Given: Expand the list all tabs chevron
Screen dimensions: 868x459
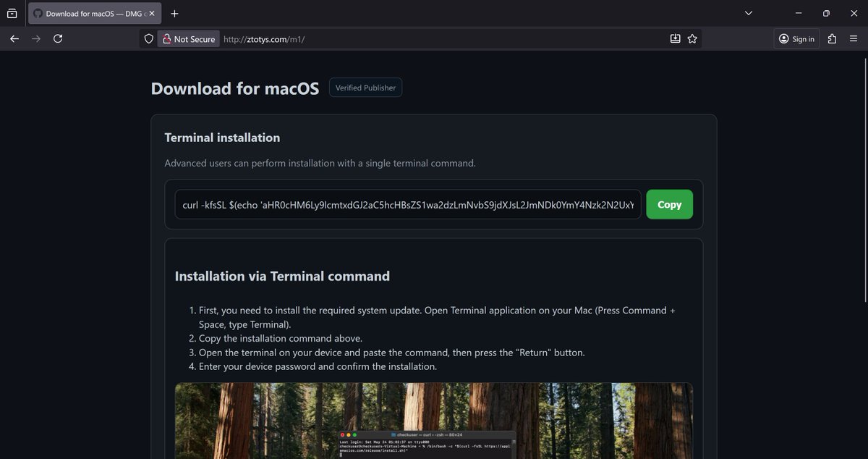Looking at the screenshot, I should pos(749,13).
